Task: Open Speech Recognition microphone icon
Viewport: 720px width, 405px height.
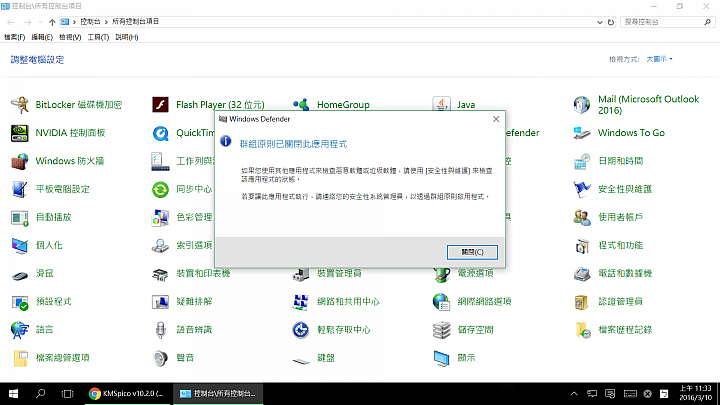Action: click(160, 330)
